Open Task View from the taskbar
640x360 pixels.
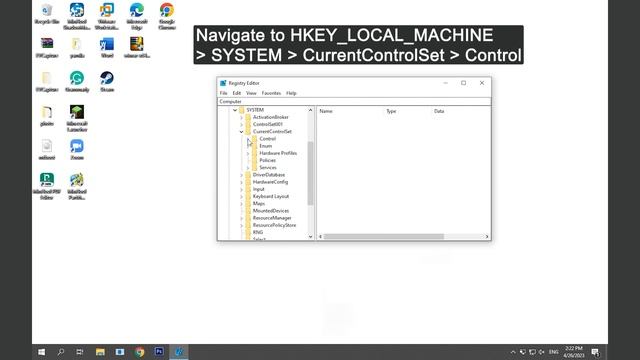point(80,352)
